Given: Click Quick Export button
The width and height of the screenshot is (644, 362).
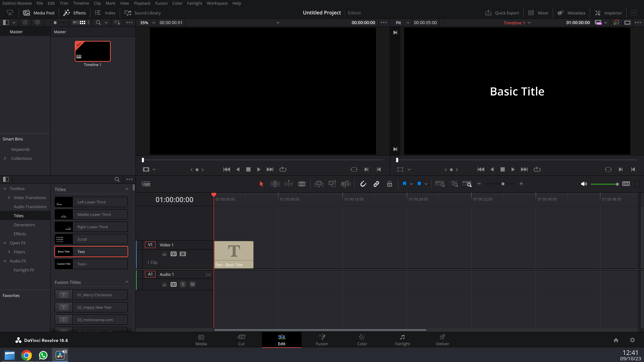Looking at the screenshot, I should pos(502,13).
